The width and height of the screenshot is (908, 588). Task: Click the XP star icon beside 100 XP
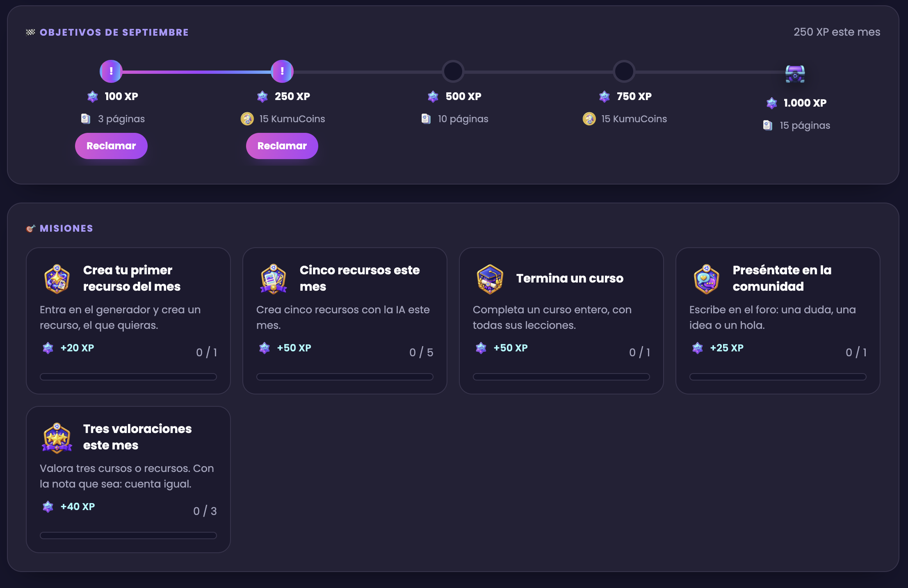click(x=93, y=97)
